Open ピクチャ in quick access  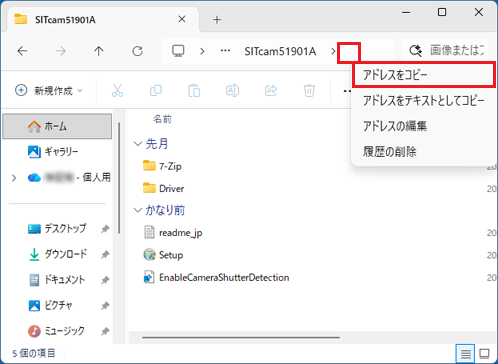(50, 305)
